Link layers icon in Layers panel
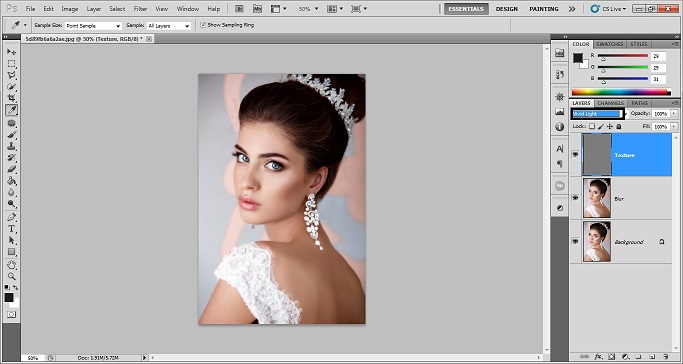This screenshot has width=683, height=364. [x=585, y=357]
